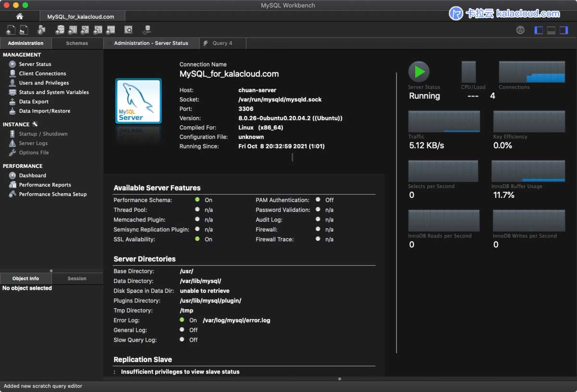Image resolution: width=577 pixels, height=392 pixels.
Task: Switch to the Schemas tab
Action: (x=77, y=43)
